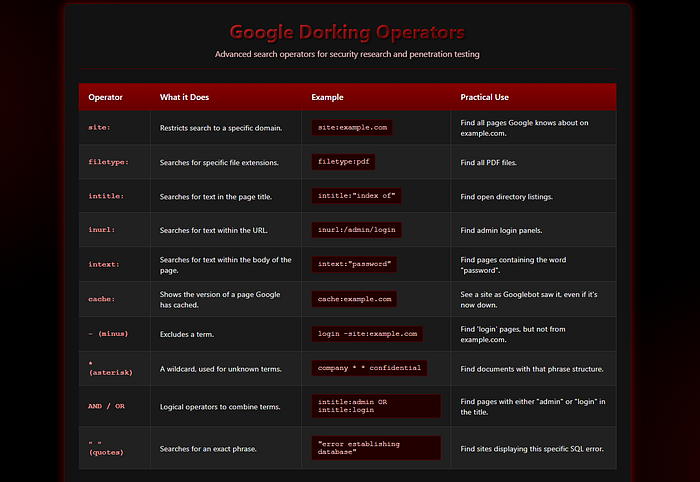Click 'Find pages containing the word password' text

(513, 265)
